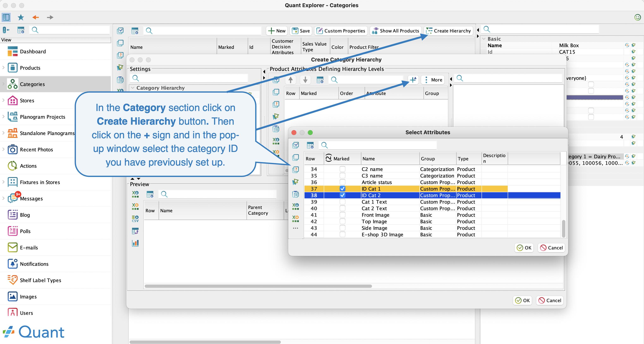Expand the Products tree item
The height and width of the screenshot is (344, 644).
point(3,68)
